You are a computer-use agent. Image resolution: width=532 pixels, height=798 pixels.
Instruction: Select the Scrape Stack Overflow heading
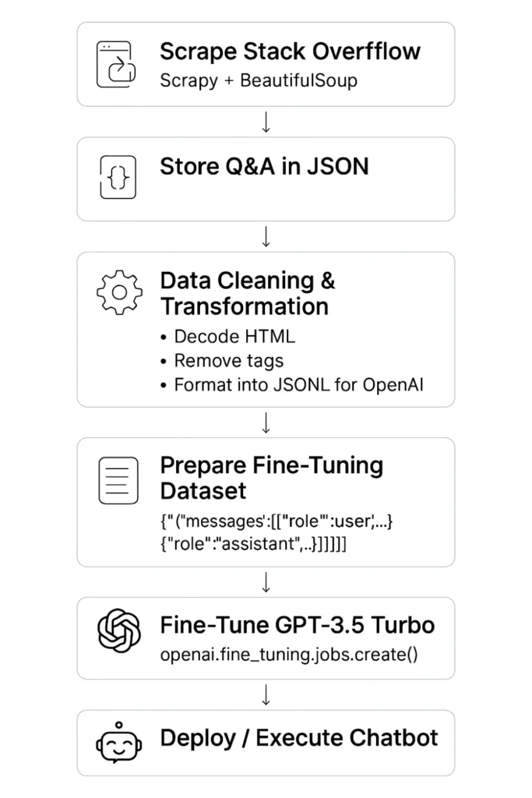click(290, 52)
